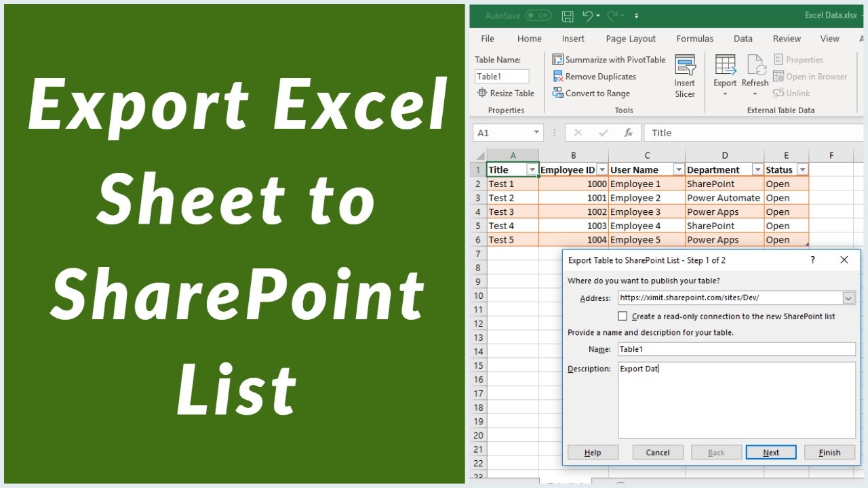
Task: Click Resize Table option
Action: pos(506,94)
